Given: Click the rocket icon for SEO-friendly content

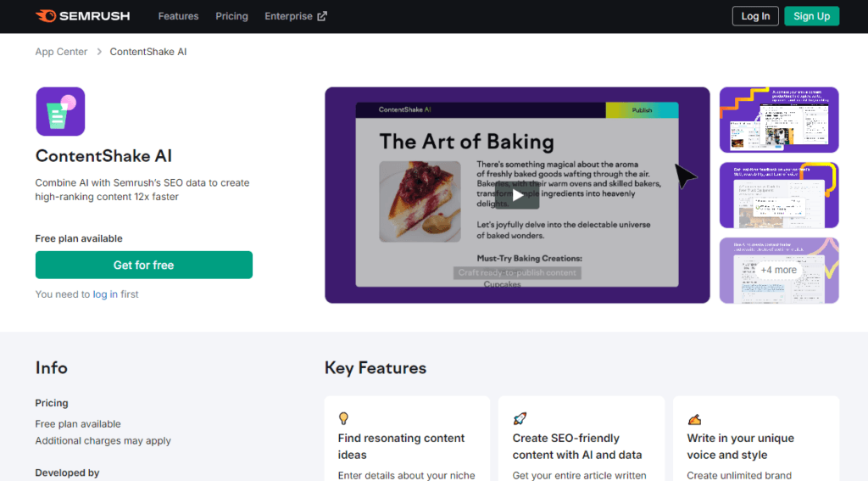Looking at the screenshot, I should tap(520, 418).
